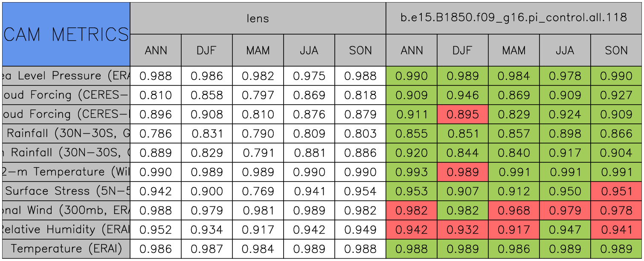Select the b.e15.B1850 pi_control group header
Viewport: 644px width, 261px height.
click(513, 18)
